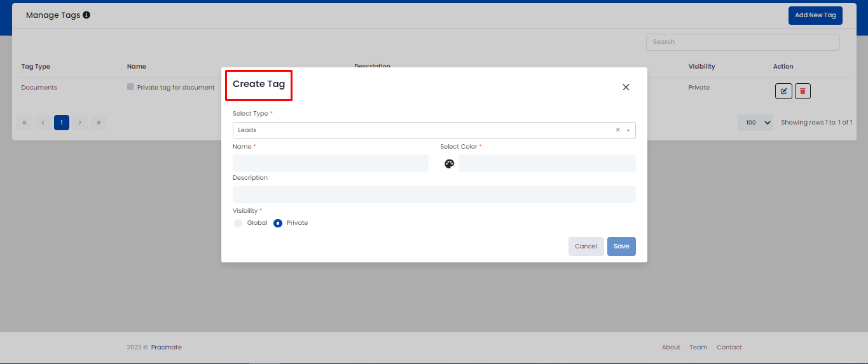Click the info icon beside Manage Tags

point(86,15)
